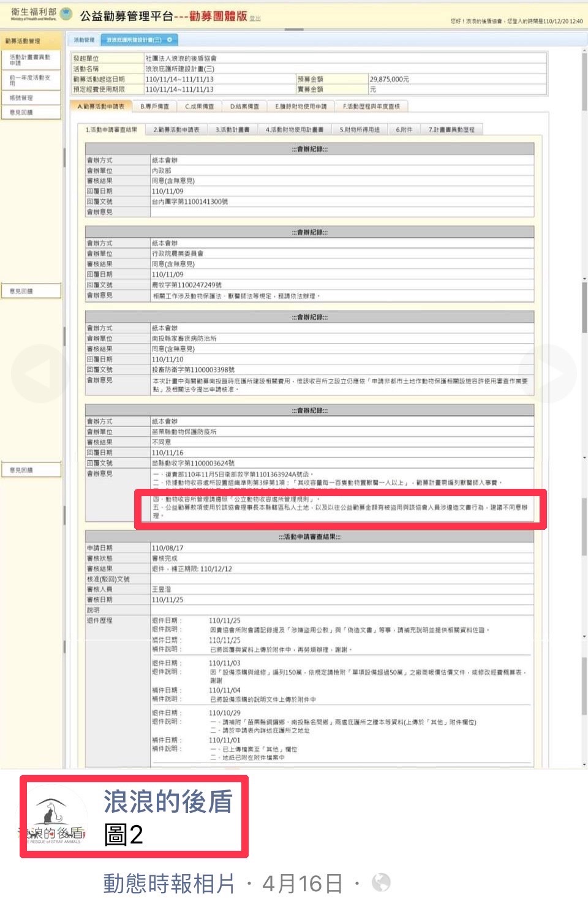Click the 登出 logout link
This screenshot has width=588, height=898.
(255, 18)
